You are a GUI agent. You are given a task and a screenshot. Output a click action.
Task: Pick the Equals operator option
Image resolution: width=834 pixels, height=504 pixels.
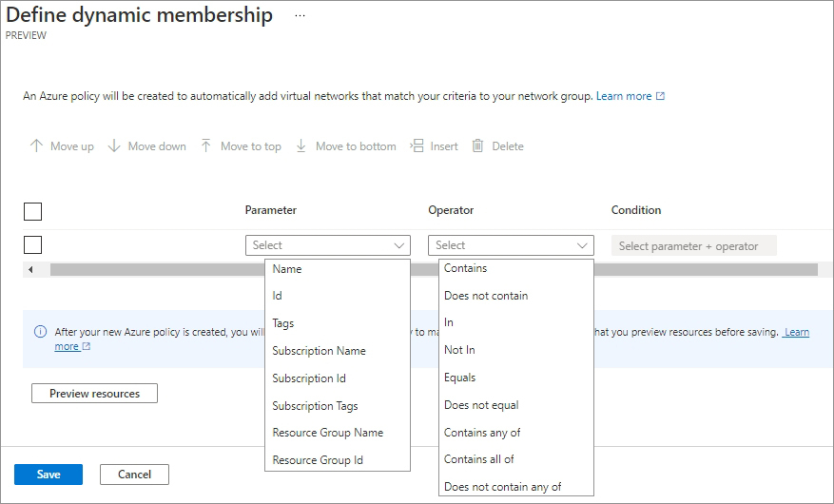pyautogui.click(x=459, y=378)
